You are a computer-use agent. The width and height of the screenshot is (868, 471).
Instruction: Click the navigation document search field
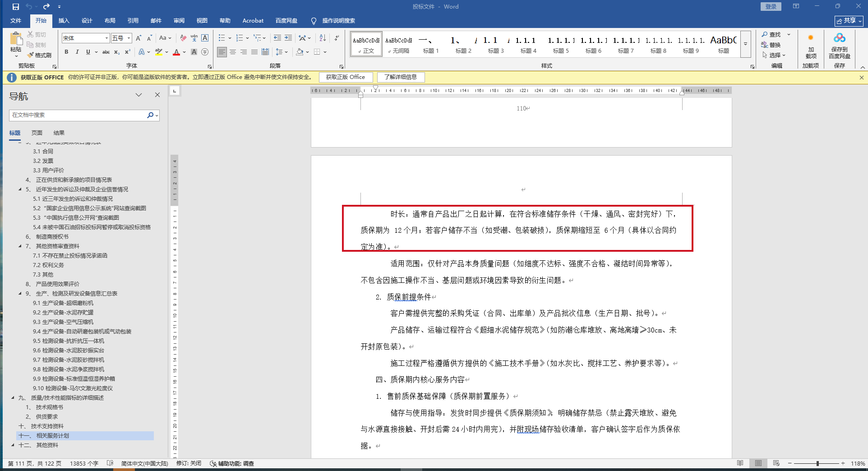[78, 115]
